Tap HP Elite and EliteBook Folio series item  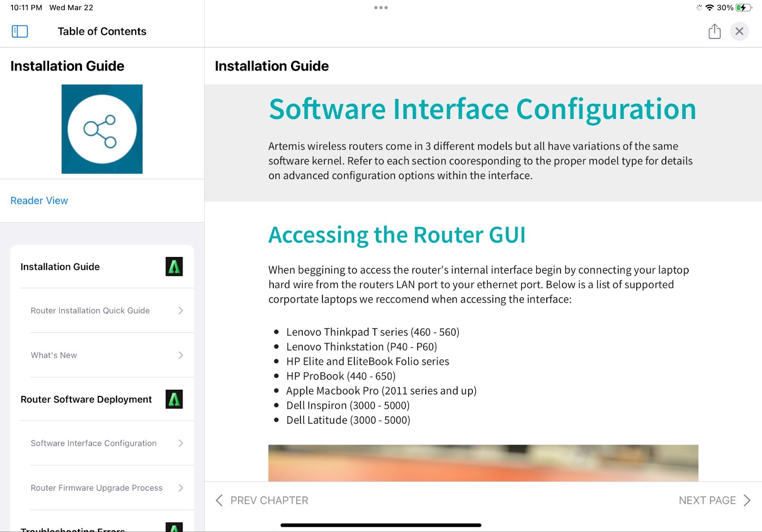coord(368,362)
